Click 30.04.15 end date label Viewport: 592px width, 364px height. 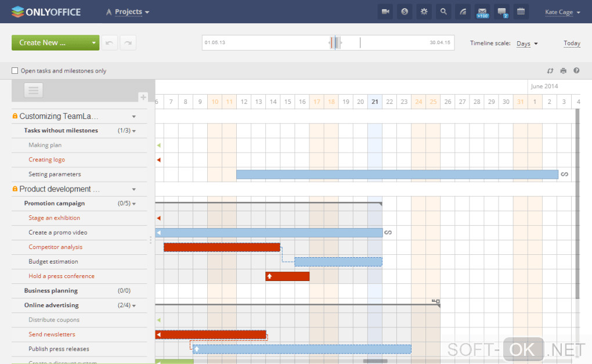pyautogui.click(x=440, y=42)
